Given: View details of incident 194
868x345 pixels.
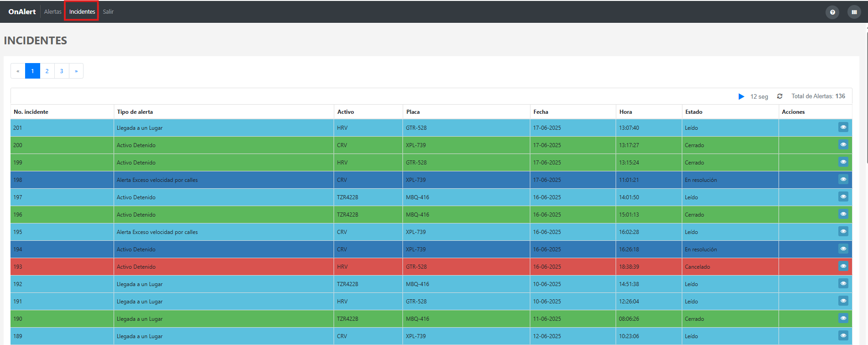Looking at the screenshot, I should (843, 249).
